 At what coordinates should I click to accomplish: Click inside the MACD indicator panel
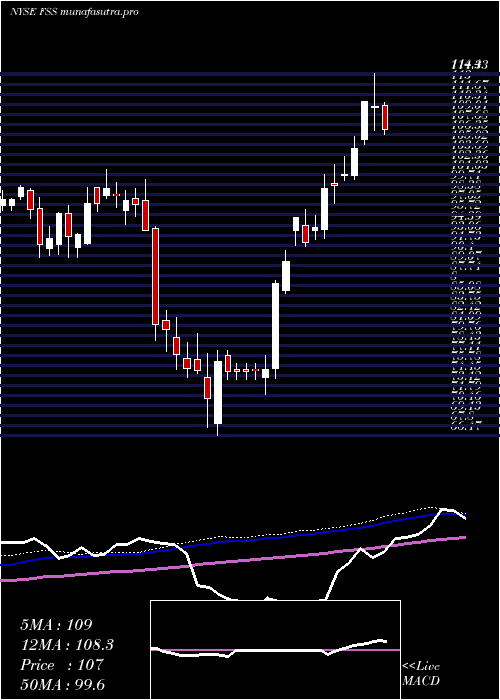275,650
